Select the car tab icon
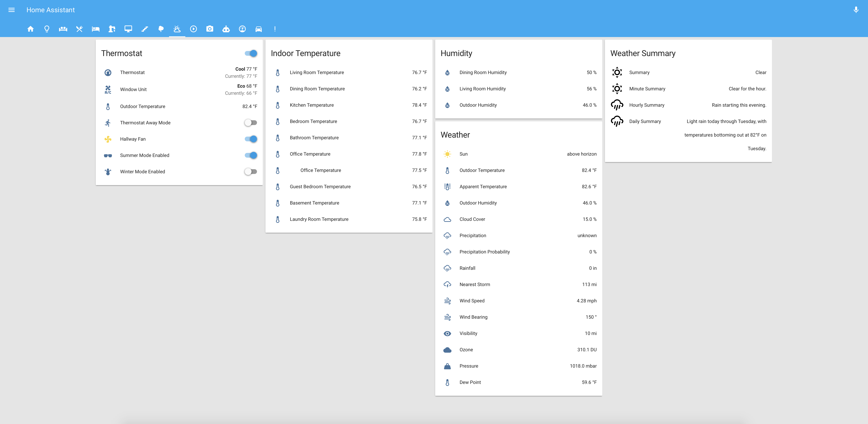 click(x=258, y=29)
